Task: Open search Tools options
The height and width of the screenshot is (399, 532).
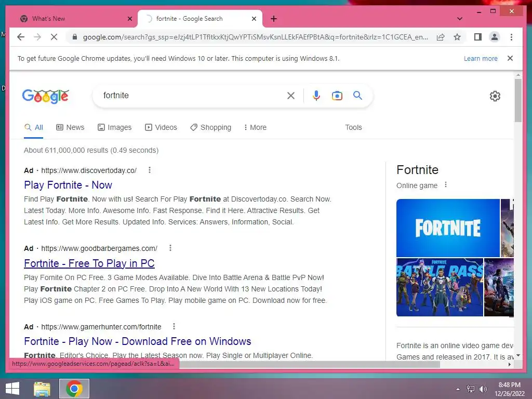Action: click(x=353, y=127)
